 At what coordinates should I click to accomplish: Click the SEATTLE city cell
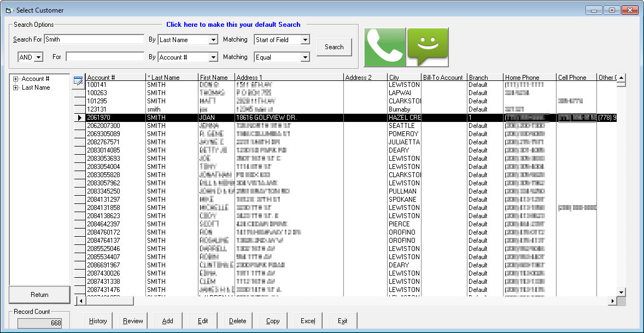[404, 126]
